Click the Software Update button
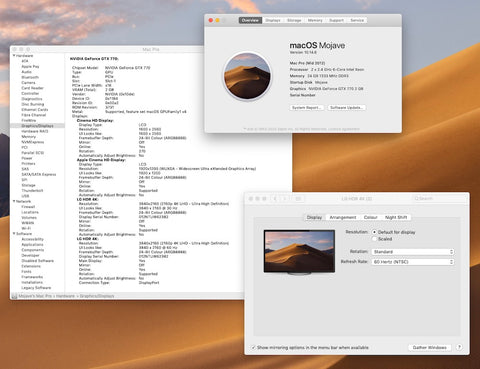 pyautogui.click(x=346, y=108)
